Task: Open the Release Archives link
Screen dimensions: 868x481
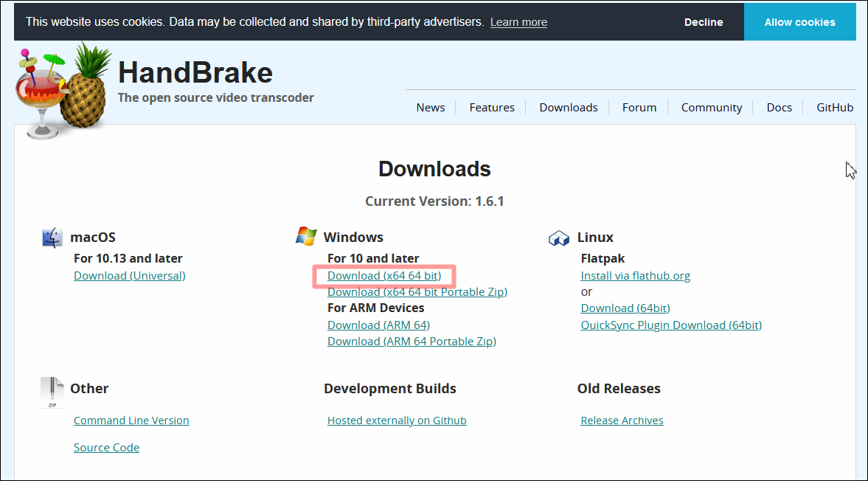Action: [622, 420]
